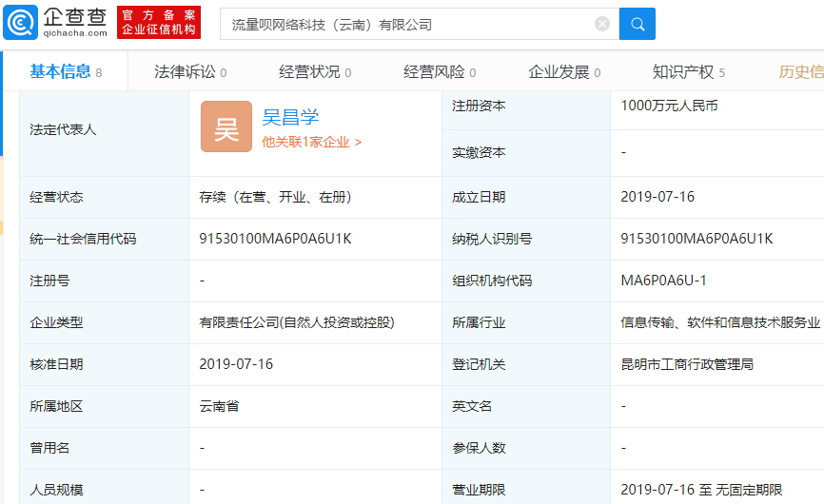Select registered capital value 1000万元人民币

click(669, 106)
